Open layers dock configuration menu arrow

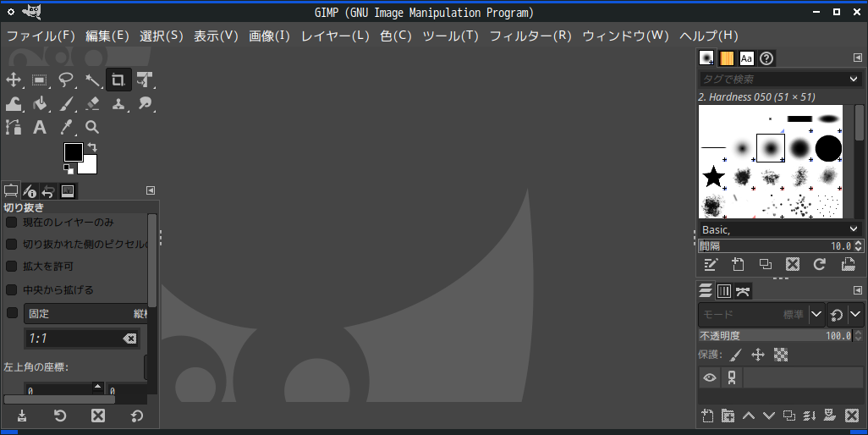(858, 290)
